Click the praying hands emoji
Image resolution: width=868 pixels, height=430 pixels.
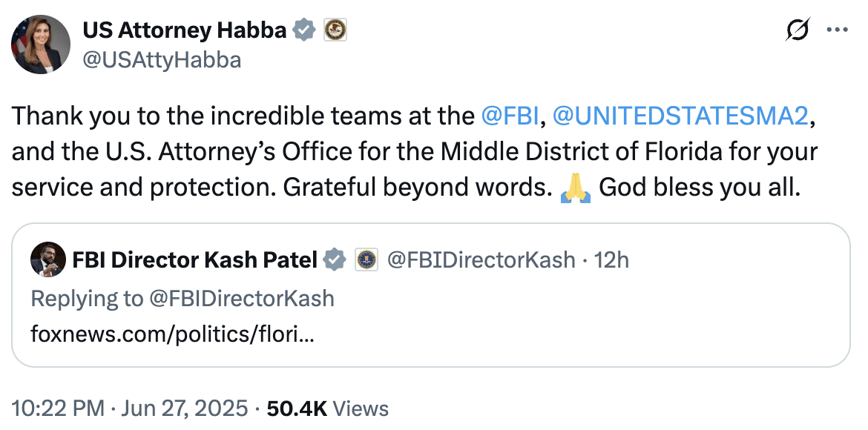(x=576, y=188)
